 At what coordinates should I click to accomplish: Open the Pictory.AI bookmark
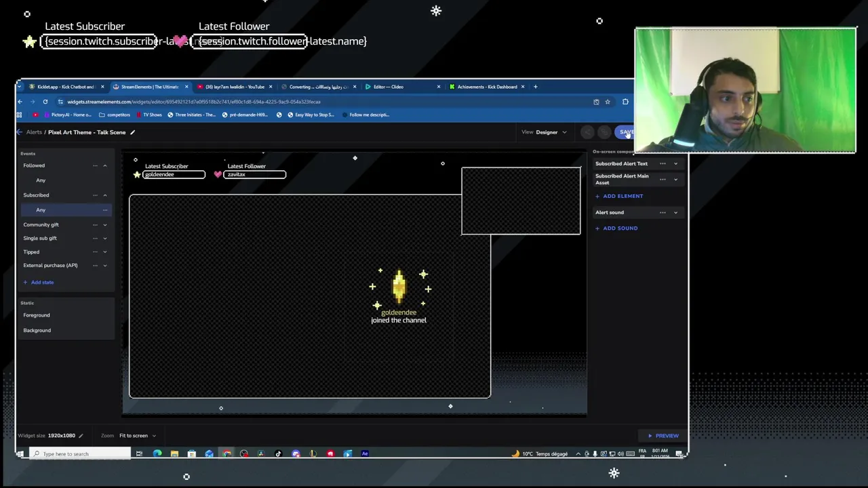coord(67,115)
